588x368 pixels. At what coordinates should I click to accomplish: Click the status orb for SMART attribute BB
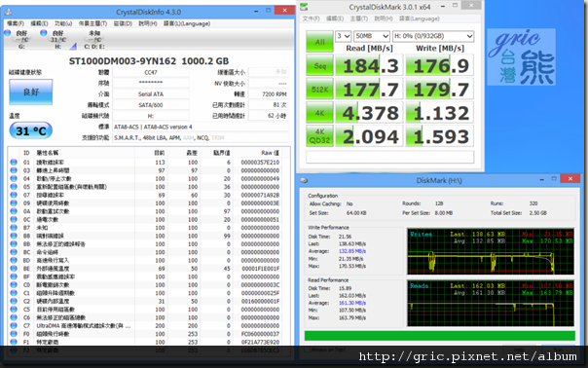click(14, 243)
